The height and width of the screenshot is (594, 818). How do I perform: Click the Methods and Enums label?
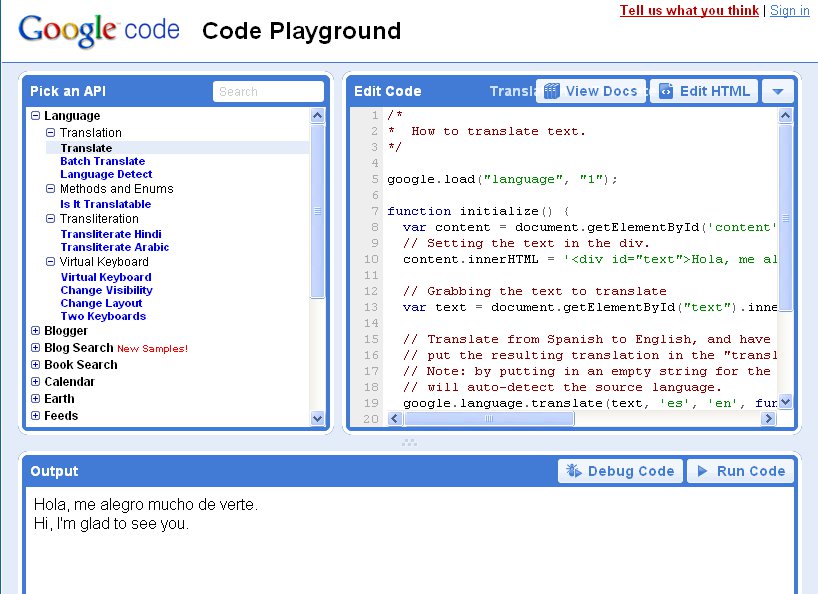tap(117, 189)
